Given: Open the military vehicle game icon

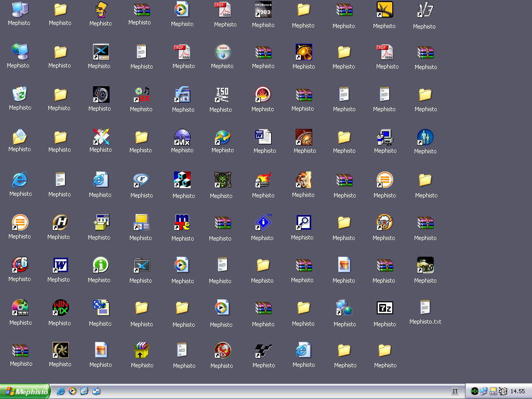Looking at the screenshot, I should (x=425, y=265).
